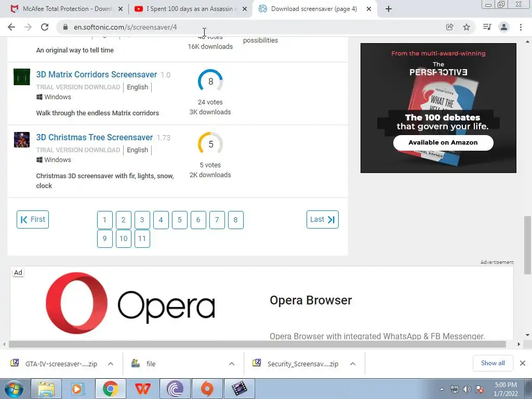
Task: Expand the 'file' download options
Action: pos(232,364)
